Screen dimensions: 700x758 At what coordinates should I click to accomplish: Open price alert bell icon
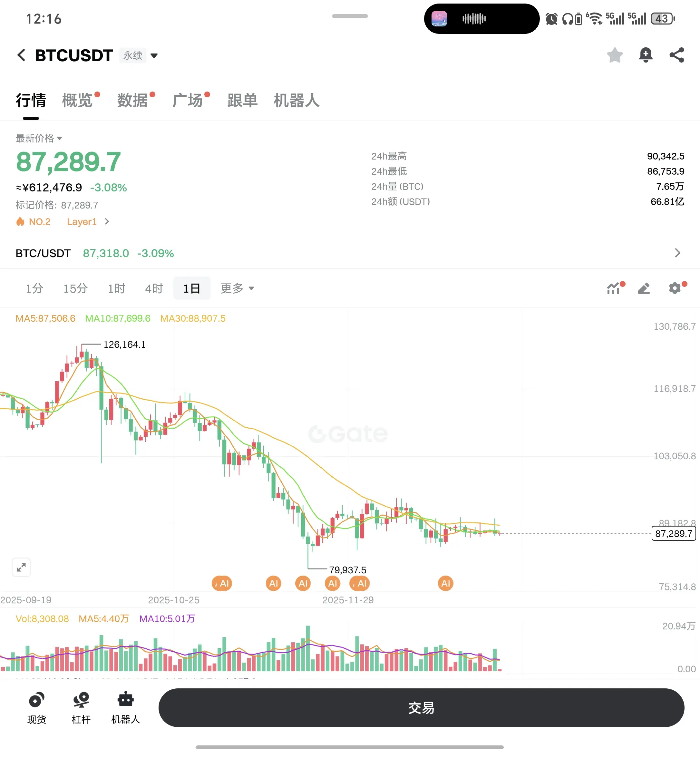coord(646,55)
